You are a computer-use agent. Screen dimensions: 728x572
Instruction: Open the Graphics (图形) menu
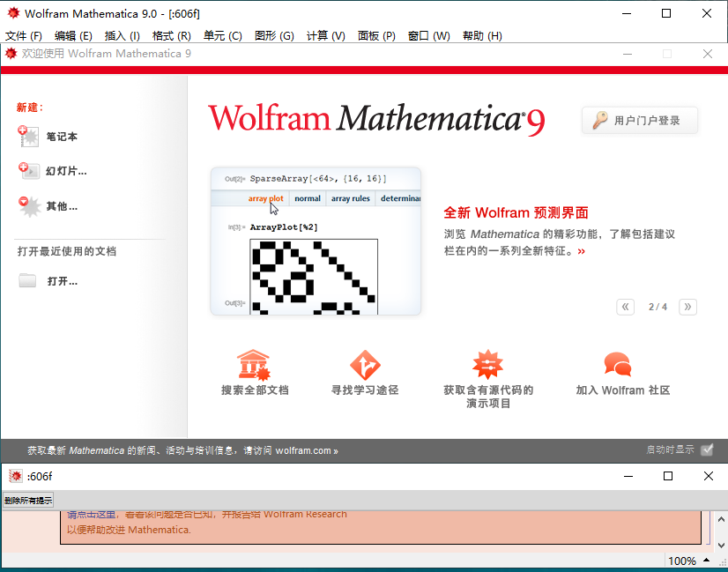point(274,36)
